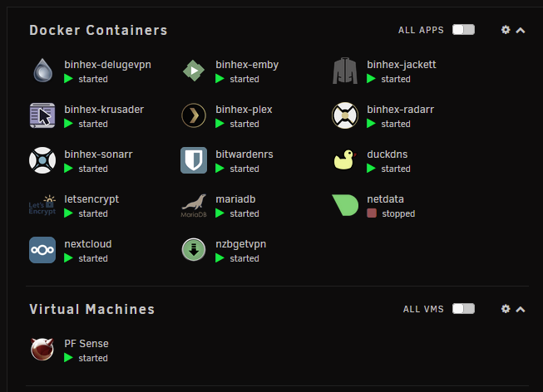
Task: Click the PF Sense name text
Action: click(x=86, y=344)
